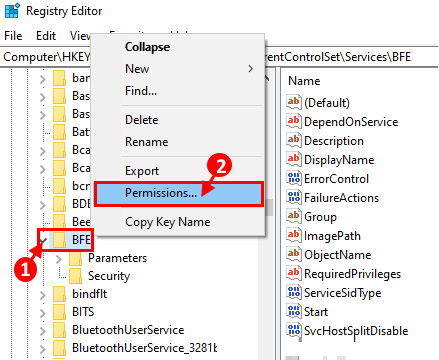This screenshot has height=360, width=439.
Task: Click the Start value binary icon
Action: (x=294, y=311)
